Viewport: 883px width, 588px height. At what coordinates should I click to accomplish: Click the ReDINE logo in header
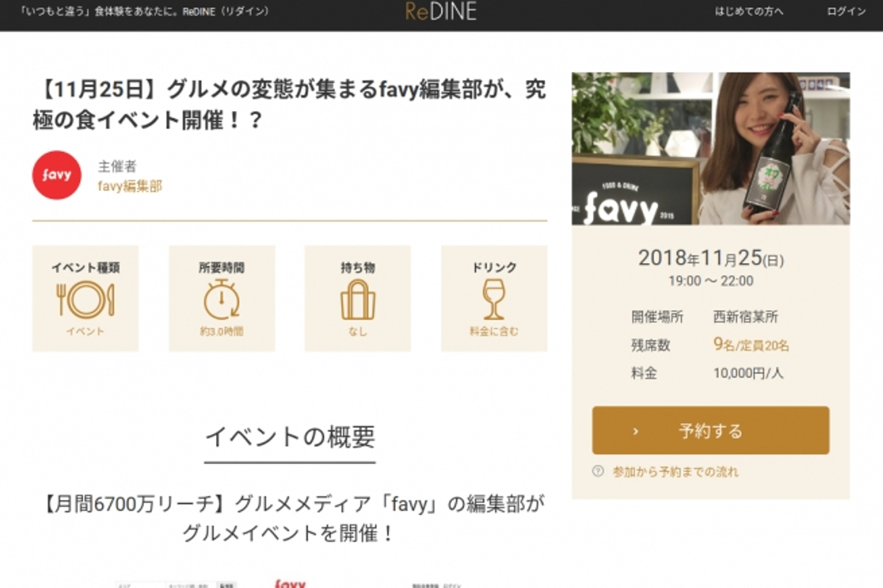(x=441, y=11)
